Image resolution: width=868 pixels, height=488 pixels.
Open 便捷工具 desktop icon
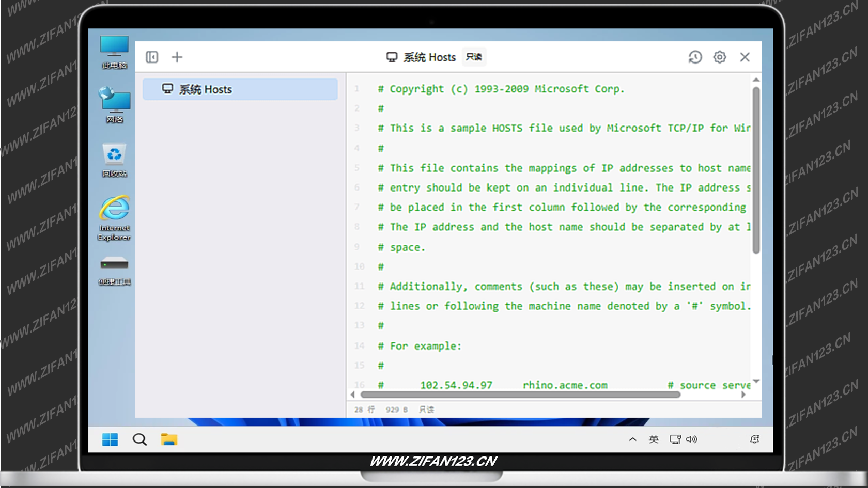click(x=114, y=271)
